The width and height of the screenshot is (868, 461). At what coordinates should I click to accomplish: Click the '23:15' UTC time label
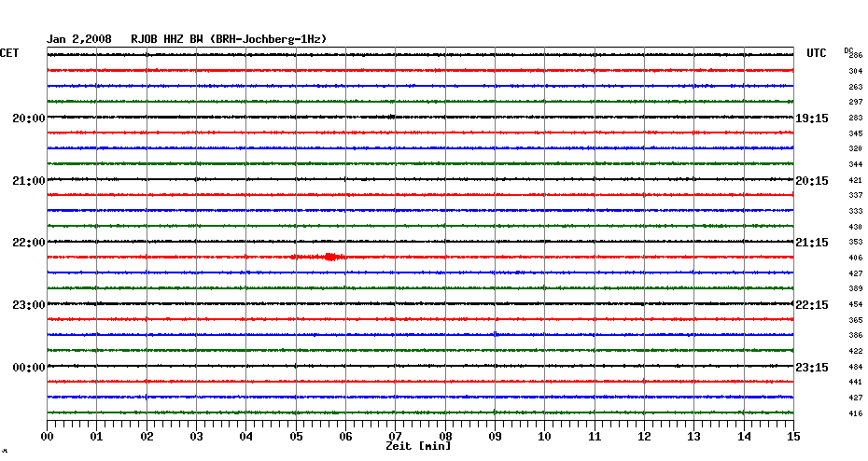812,368
